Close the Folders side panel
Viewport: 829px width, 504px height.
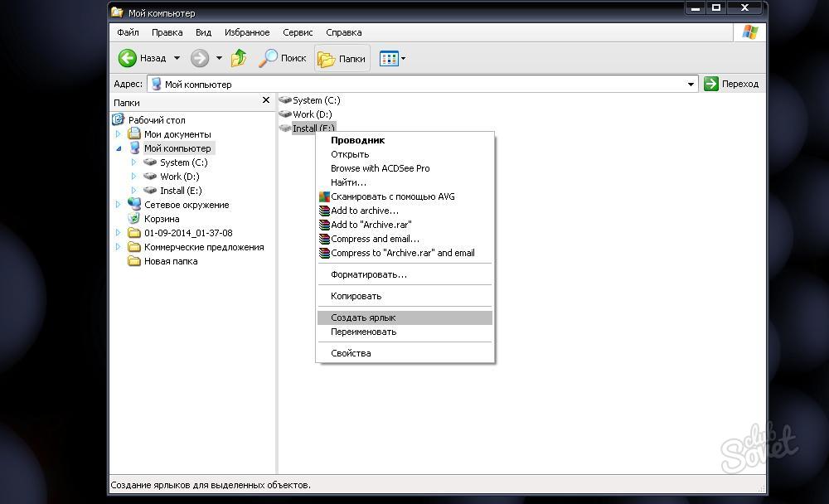tap(266, 100)
